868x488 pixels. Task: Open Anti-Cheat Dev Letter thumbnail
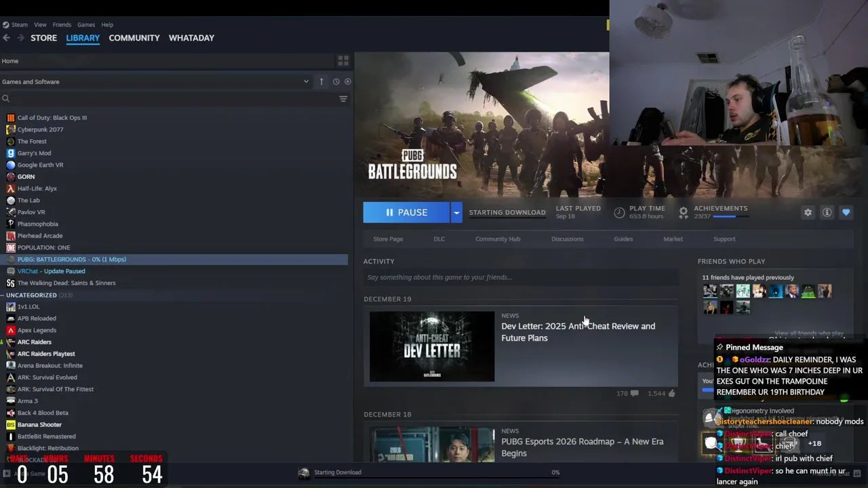432,346
